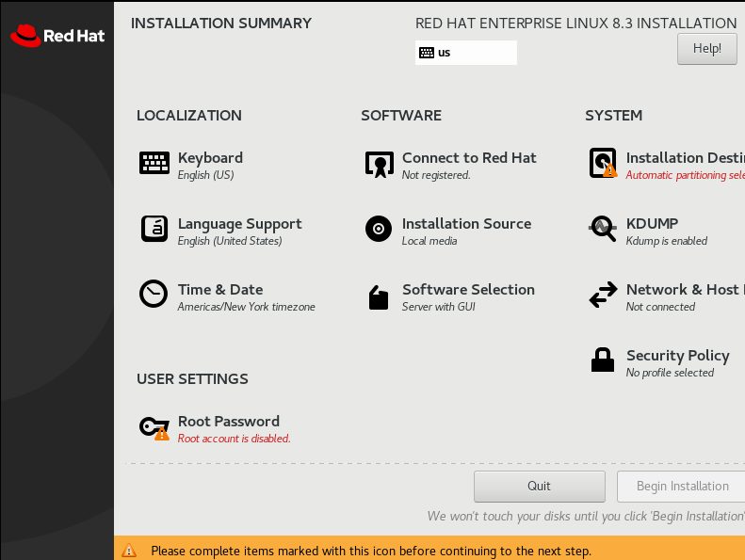
Task: Open Time & Date settings label
Action: pos(220,289)
